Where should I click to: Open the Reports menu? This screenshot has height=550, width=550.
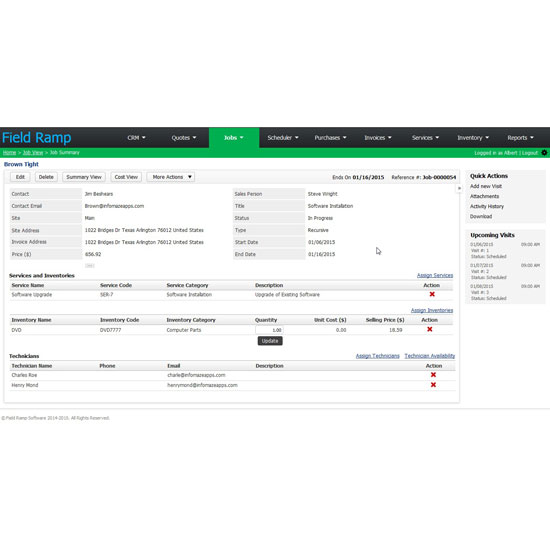point(520,138)
